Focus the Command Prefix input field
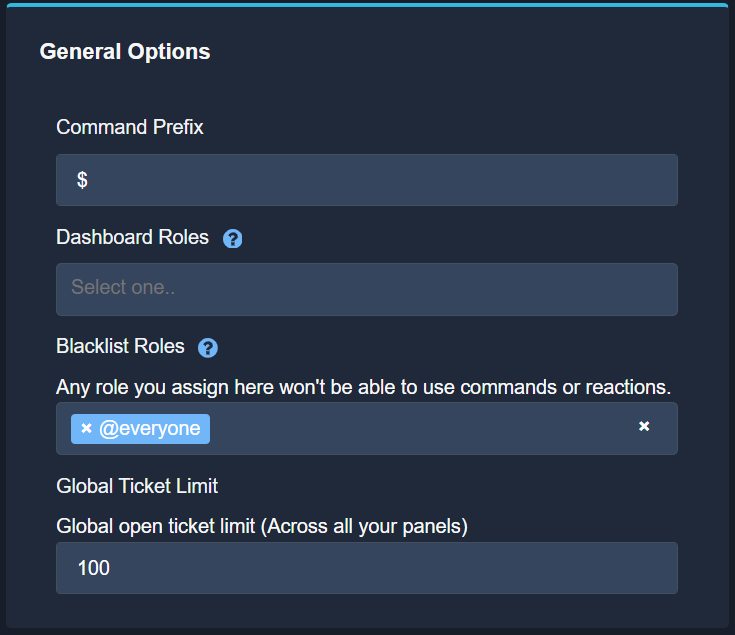Viewport: 735px width, 635px height. pos(366,180)
